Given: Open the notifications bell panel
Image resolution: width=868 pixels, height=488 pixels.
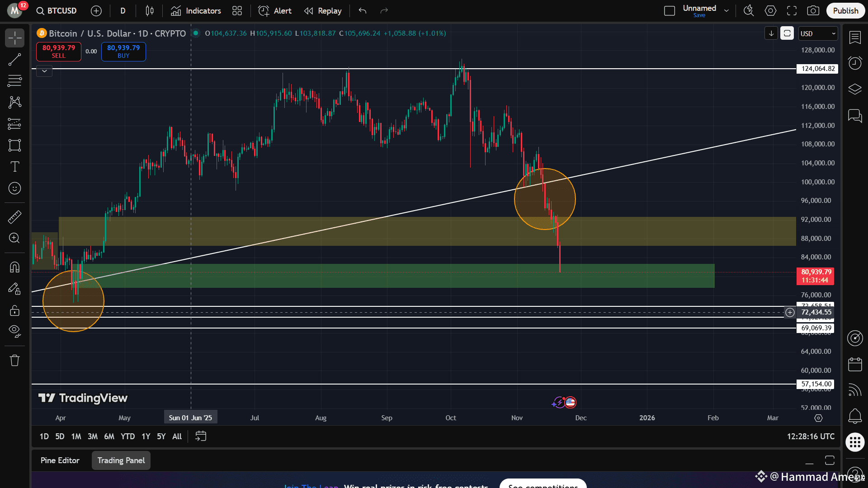Looking at the screenshot, I should coord(855,416).
